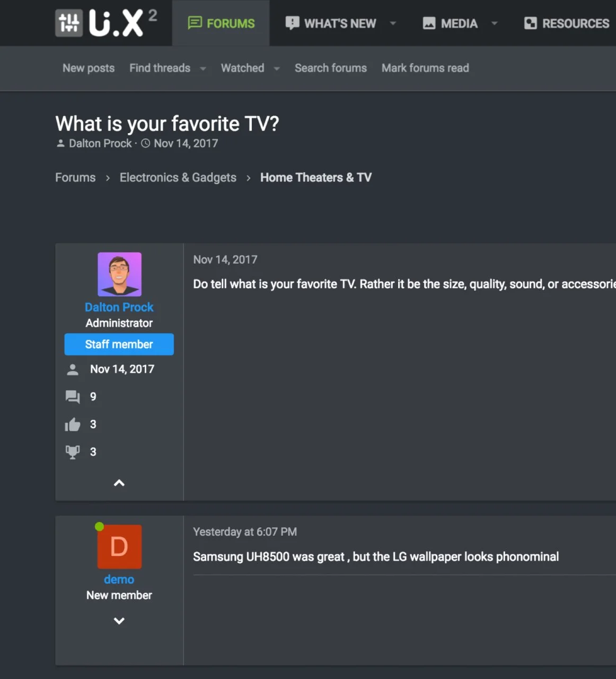Click Mark forums read
Screen dimensions: 616x679
(x=425, y=68)
